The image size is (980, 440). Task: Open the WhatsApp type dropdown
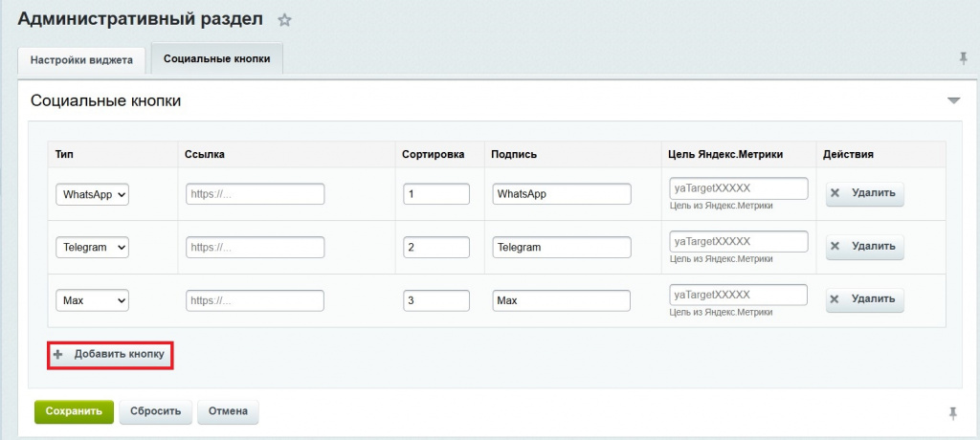[x=93, y=194]
